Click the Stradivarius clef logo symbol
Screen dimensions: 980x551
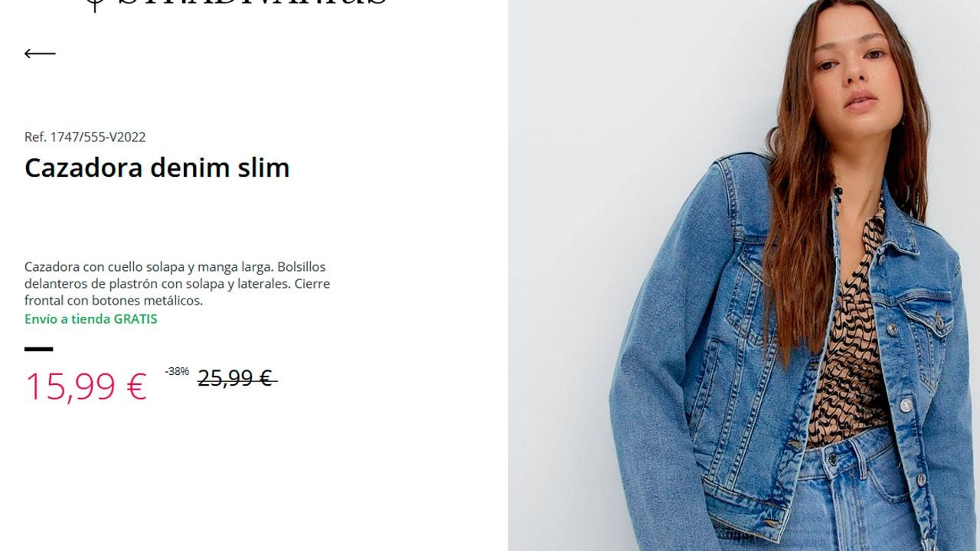[94, 6]
